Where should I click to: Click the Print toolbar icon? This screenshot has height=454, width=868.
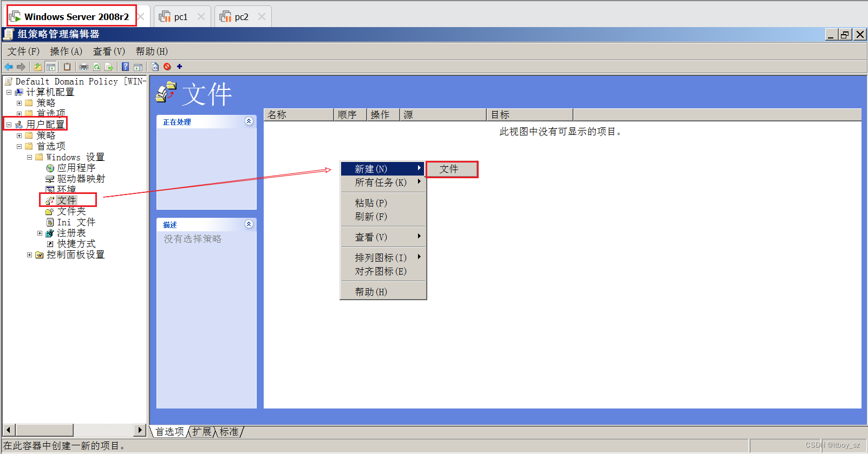(x=84, y=67)
